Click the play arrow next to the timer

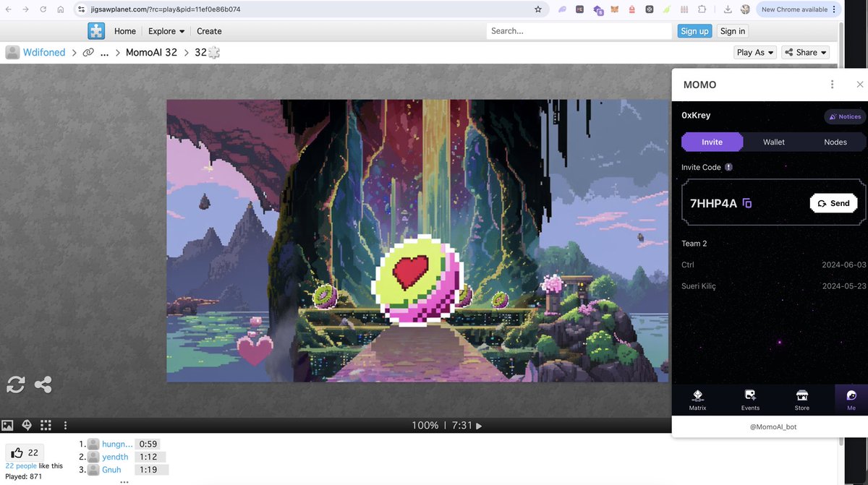(x=479, y=426)
